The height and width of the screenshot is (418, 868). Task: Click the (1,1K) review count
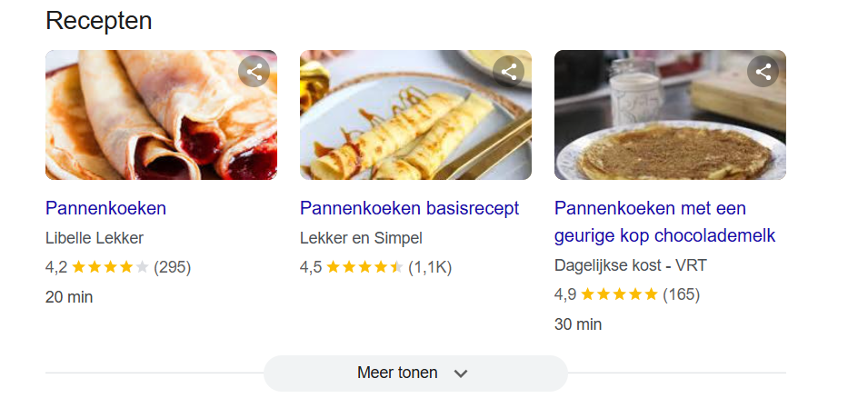click(x=430, y=267)
